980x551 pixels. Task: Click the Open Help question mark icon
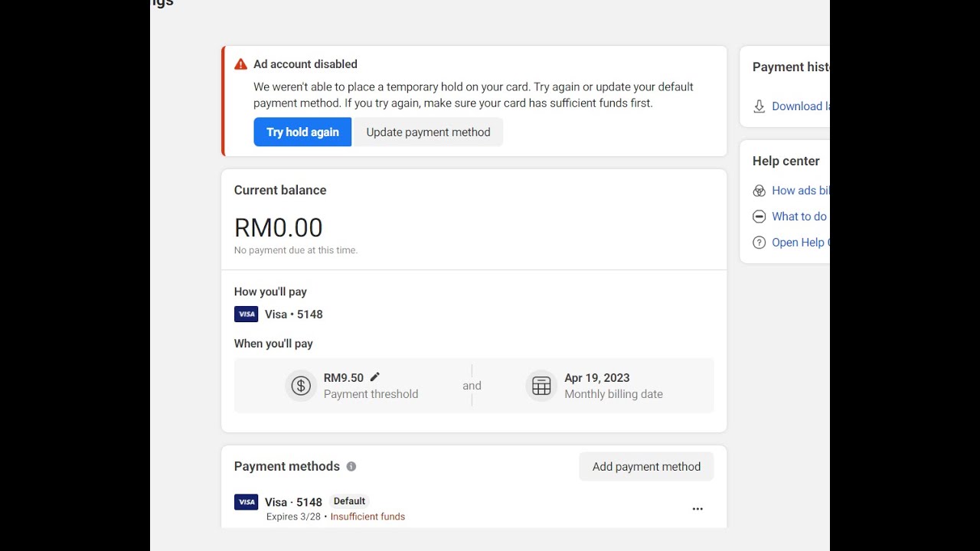click(759, 243)
